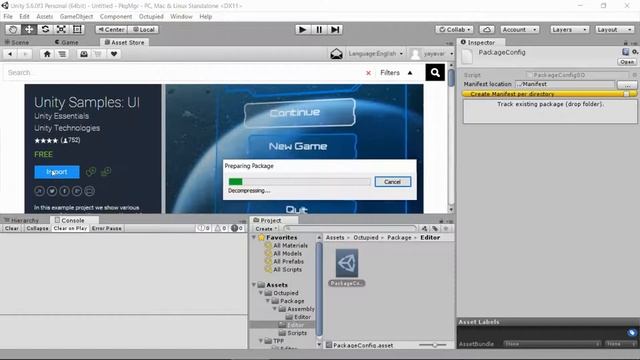
Task: Click the first icon beside Import button
Action: coord(91,171)
